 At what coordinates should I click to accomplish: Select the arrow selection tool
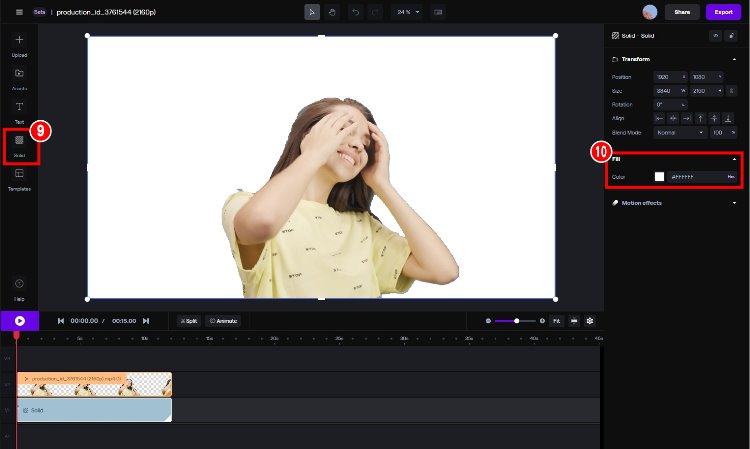(312, 12)
